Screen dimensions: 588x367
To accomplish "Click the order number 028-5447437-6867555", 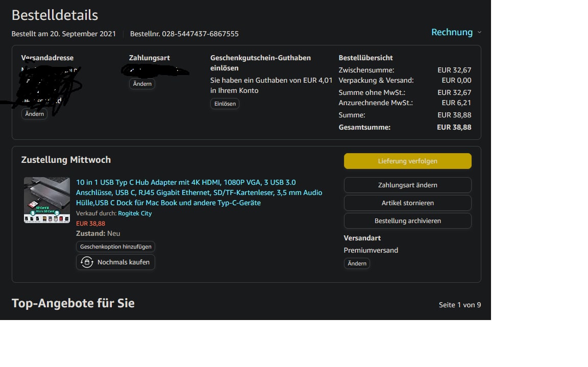I will pyautogui.click(x=200, y=34).
